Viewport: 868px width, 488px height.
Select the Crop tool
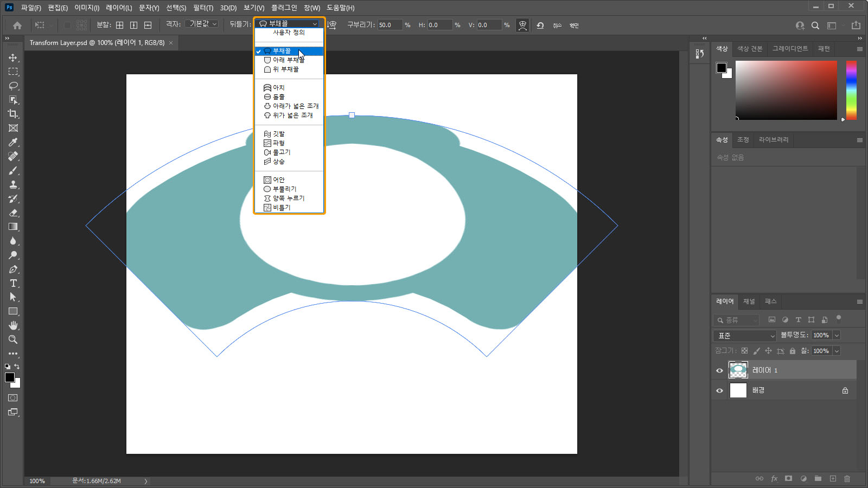point(13,114)
